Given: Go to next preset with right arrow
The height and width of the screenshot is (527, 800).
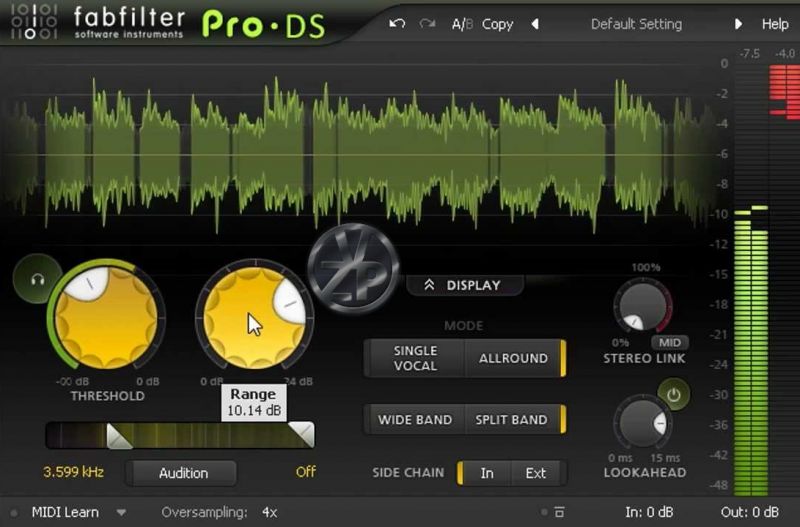Looking at the screenshot, I should 738,24.
